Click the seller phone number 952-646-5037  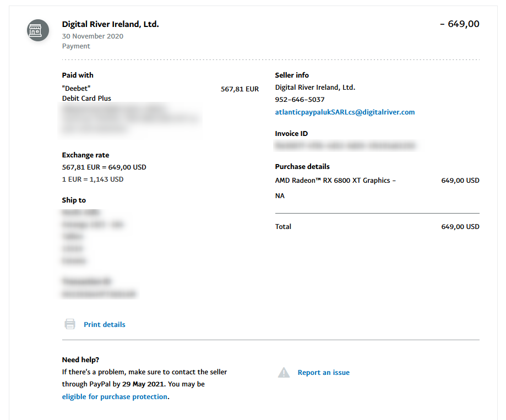[300, 99]
